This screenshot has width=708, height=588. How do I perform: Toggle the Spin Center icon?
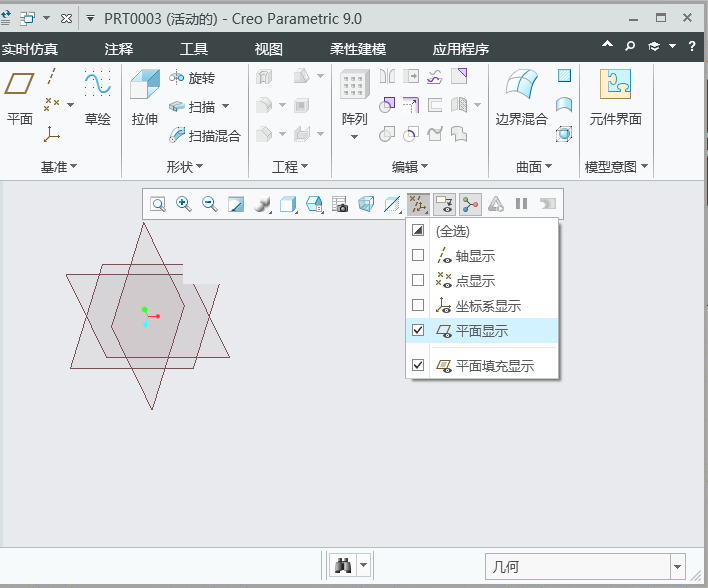(470, 204)
